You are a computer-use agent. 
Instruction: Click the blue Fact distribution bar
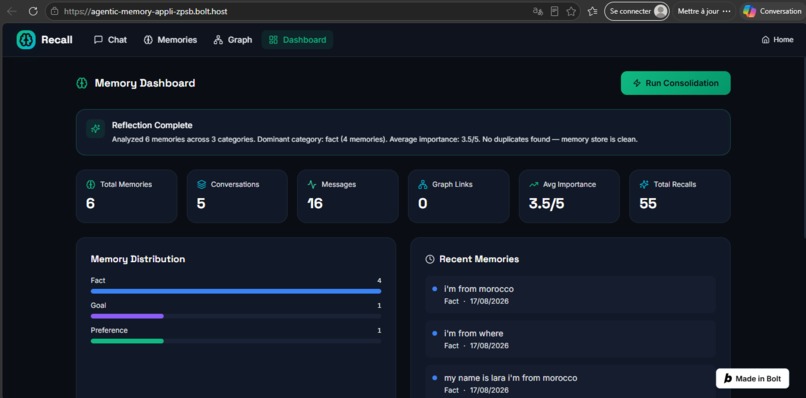[x=236, y=291]
